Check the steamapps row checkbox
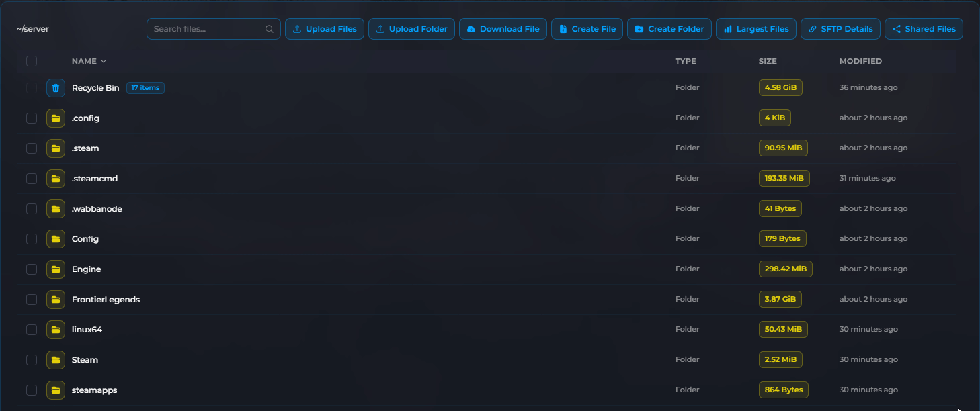This screenshot has width=980, height=411. click(x=32, y=390)
